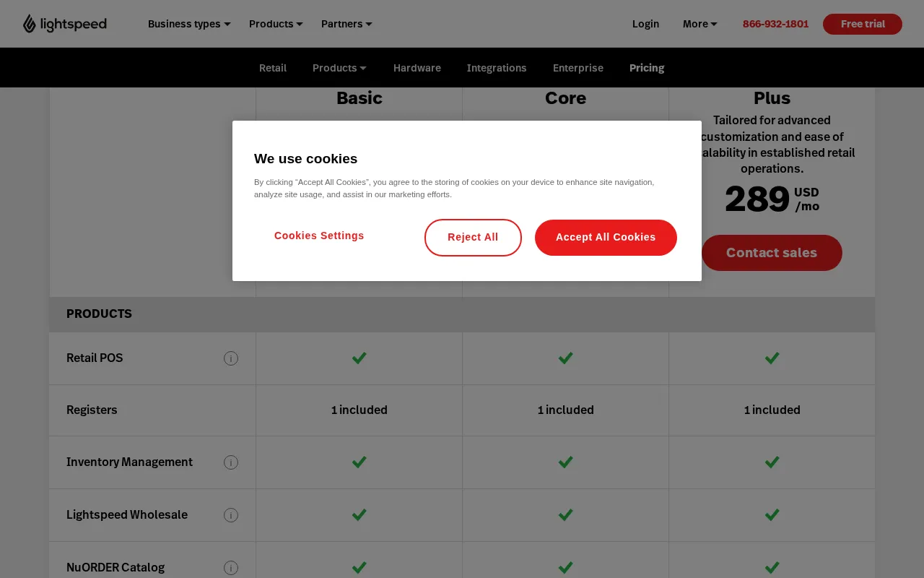Image resolution: width=924 pixels, height=578 pixels.
Task: Open info icon for Lightspeed Wholesale
Action: click(x=231, y=515)
